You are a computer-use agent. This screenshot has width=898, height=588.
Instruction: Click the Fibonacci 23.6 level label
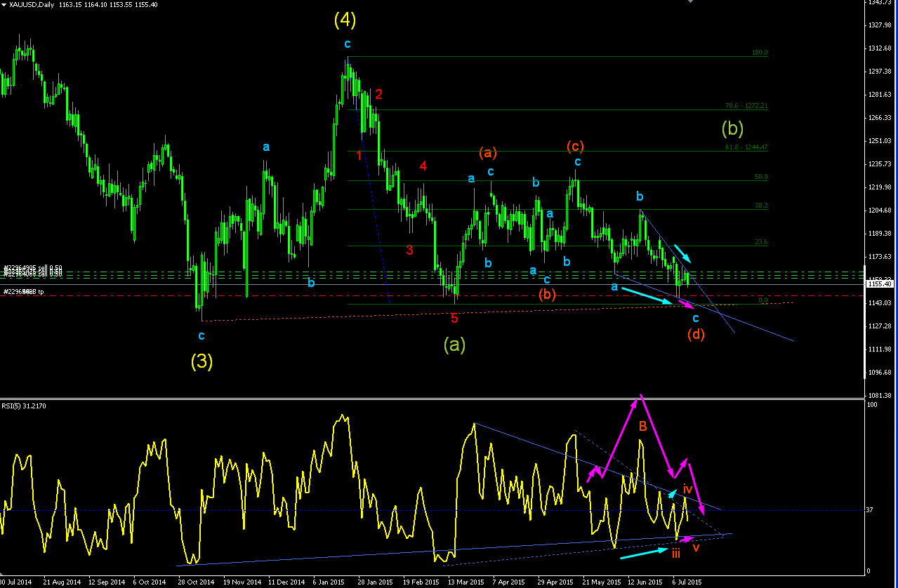pyautogui.click(x=761, y=242)
